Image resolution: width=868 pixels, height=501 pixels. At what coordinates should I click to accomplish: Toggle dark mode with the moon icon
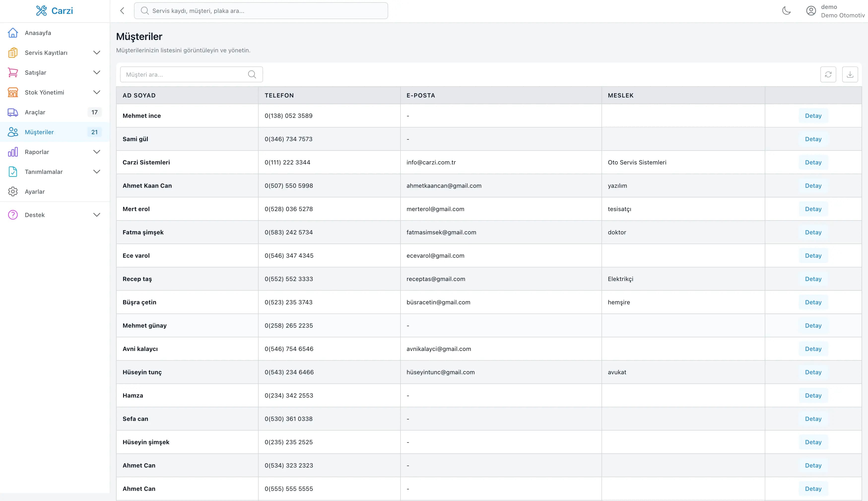click(786, 11)
